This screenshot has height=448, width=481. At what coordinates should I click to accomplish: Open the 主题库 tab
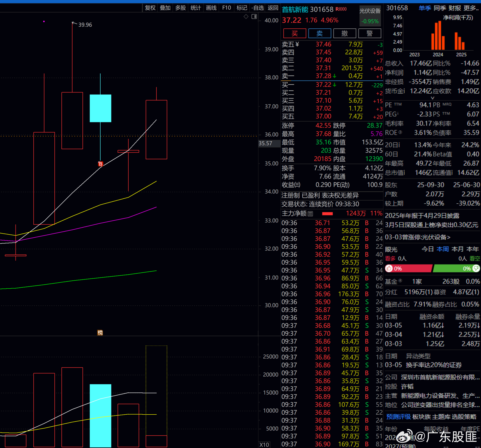pyautogui.click(x=441, y=417)
